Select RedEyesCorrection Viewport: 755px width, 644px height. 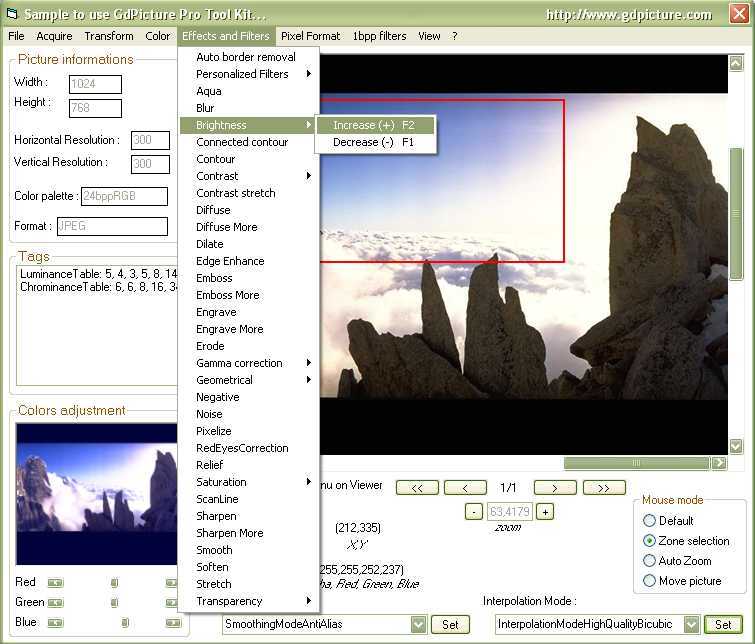point(249,448)
